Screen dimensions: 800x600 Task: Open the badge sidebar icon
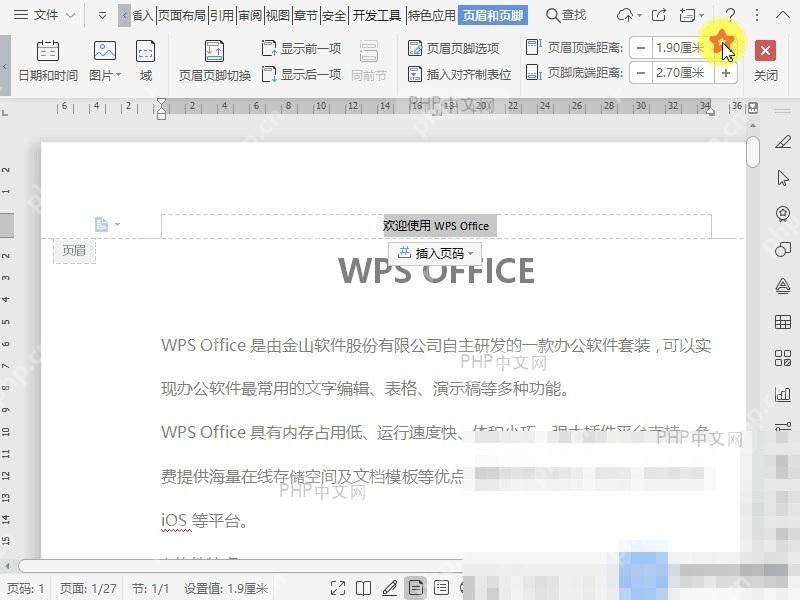tap(783, 213)
